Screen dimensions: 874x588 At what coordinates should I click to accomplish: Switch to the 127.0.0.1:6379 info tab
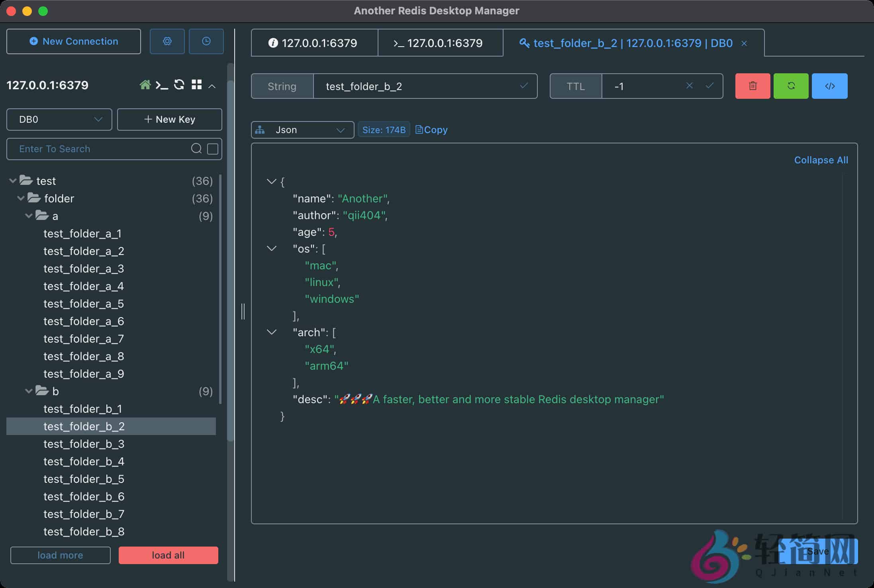pos(314,43)
